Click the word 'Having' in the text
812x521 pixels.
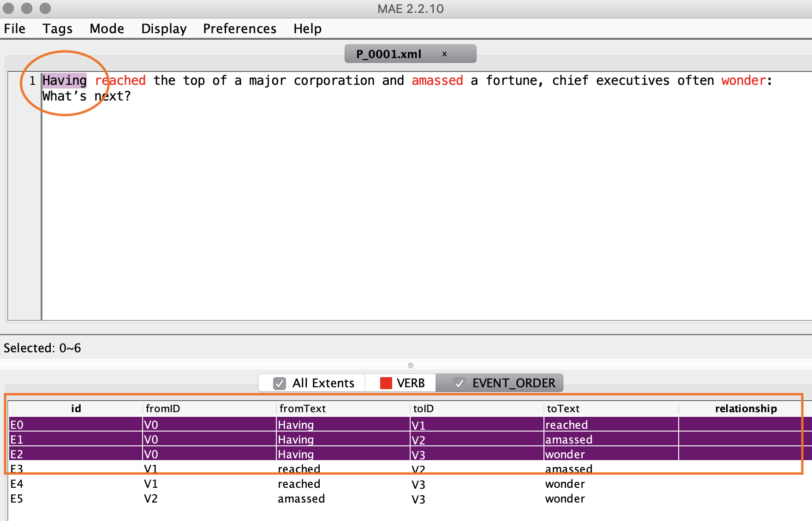pyautogui.click(x=65, y=81)
